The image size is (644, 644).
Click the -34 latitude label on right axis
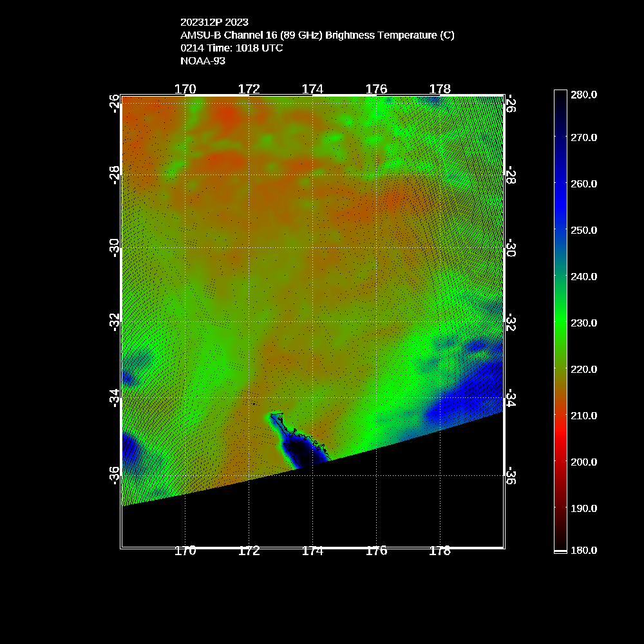(511, 398)
